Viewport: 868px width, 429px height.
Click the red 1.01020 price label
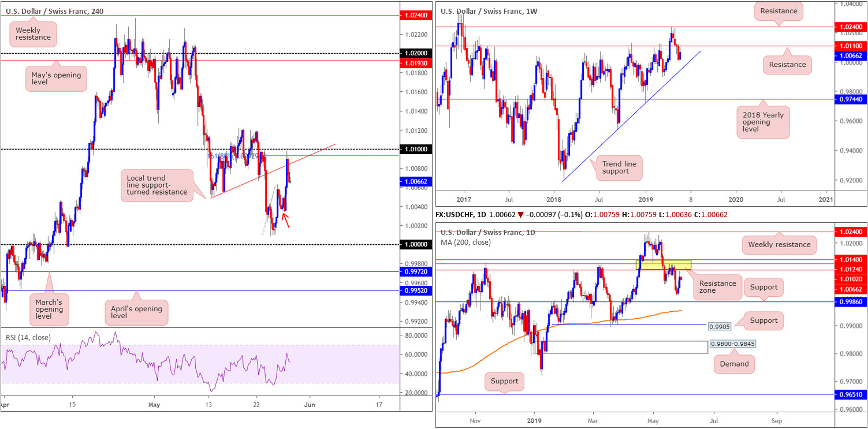(852, 278)
